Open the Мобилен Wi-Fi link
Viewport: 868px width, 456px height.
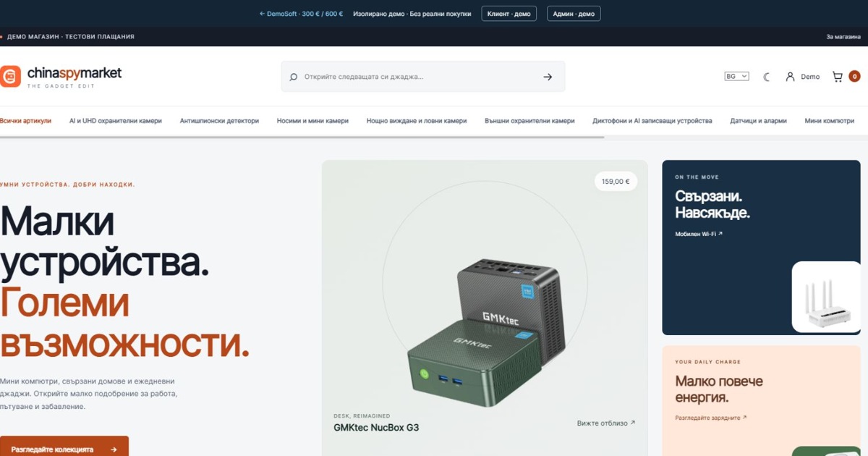pyautogui.click(x=699, y=234)
